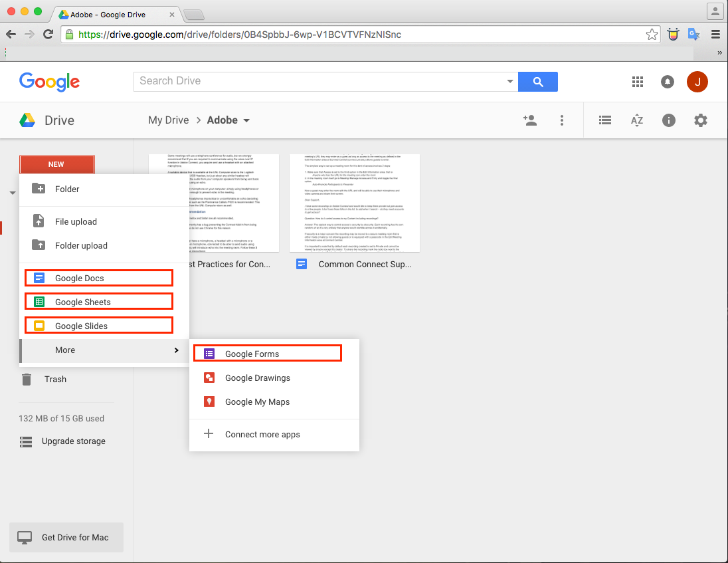Screen dimensions: 728x563
Task: Select Connect more apps
Action: pos(274,434)
